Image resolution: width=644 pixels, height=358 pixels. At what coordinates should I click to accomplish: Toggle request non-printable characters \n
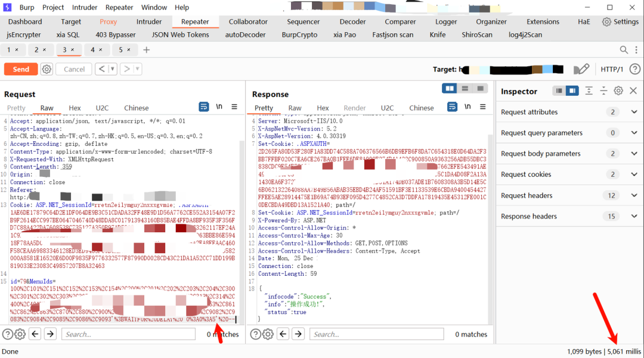(219, 107)
